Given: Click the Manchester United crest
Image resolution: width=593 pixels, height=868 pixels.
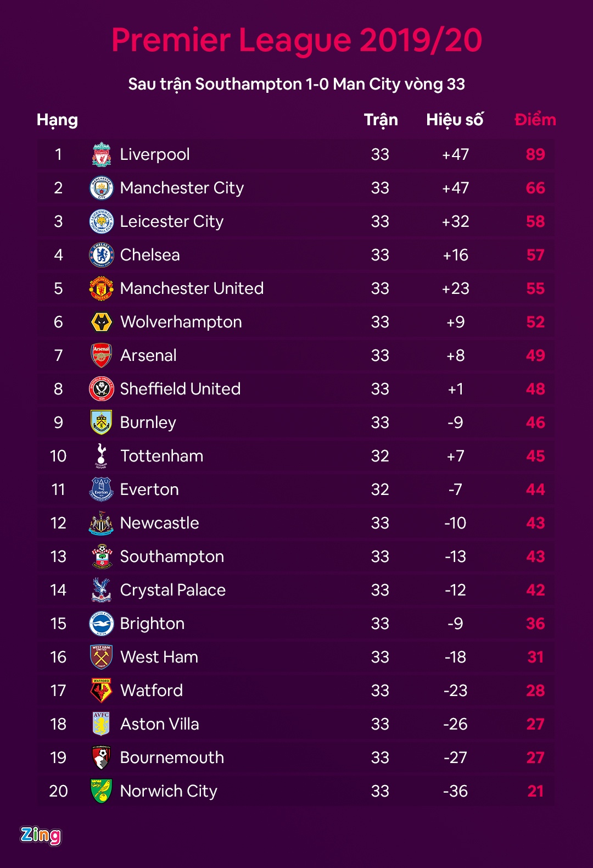Looking at the screenshot, I should pyautogui.click(x=102, y=288).
